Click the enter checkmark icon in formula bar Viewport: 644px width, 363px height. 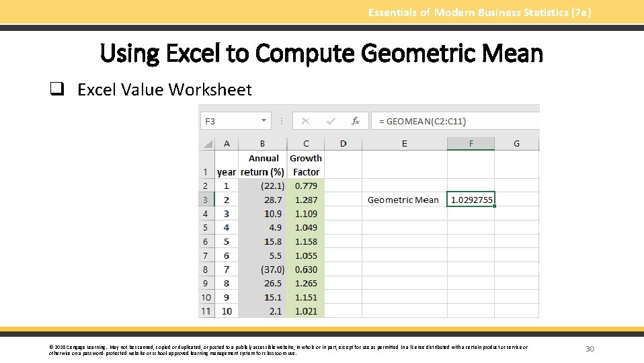tap(331, 121)
